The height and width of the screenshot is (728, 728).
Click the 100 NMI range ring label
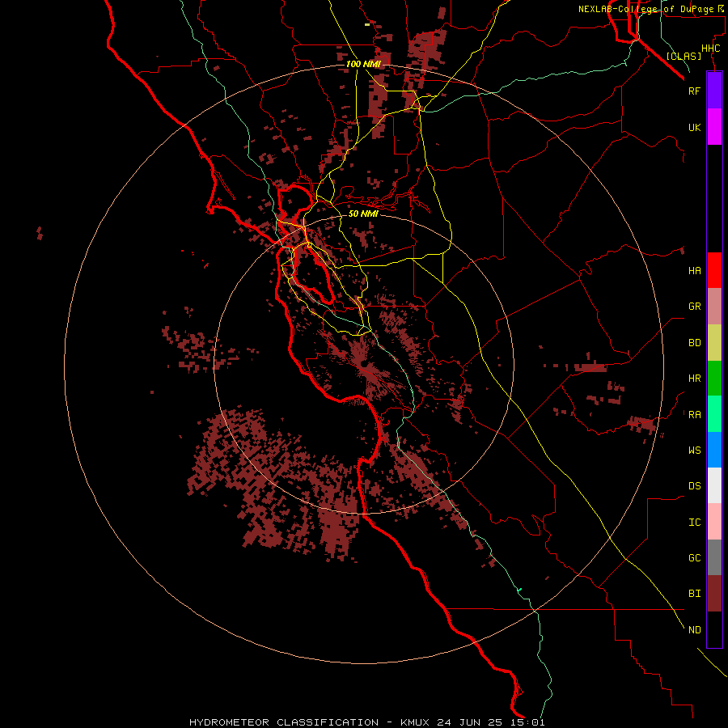[363, 64]
